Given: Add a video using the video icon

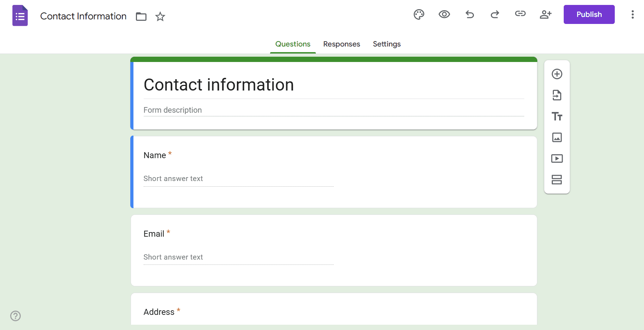Looking at the screenshot, I should [x=557, y=158].
